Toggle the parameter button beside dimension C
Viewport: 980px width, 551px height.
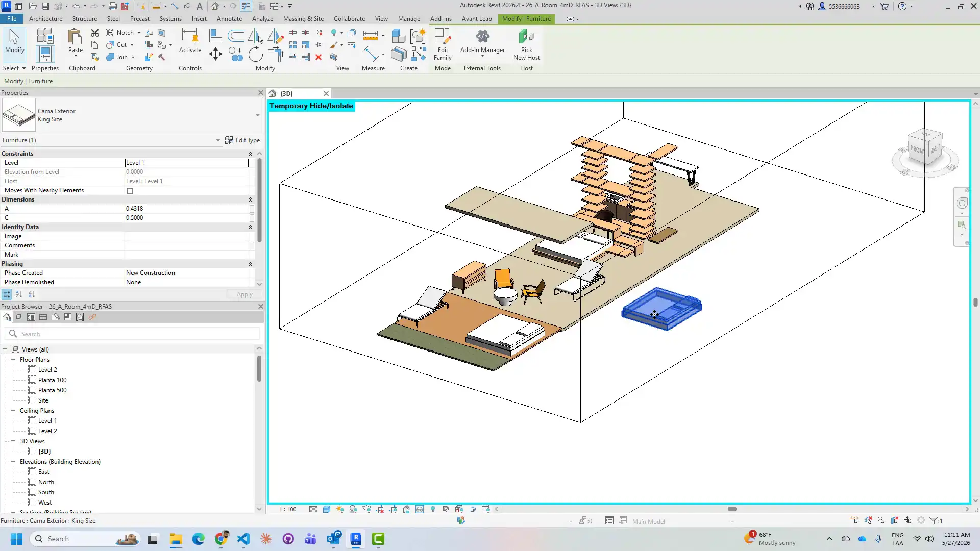[x=252, y=218]
